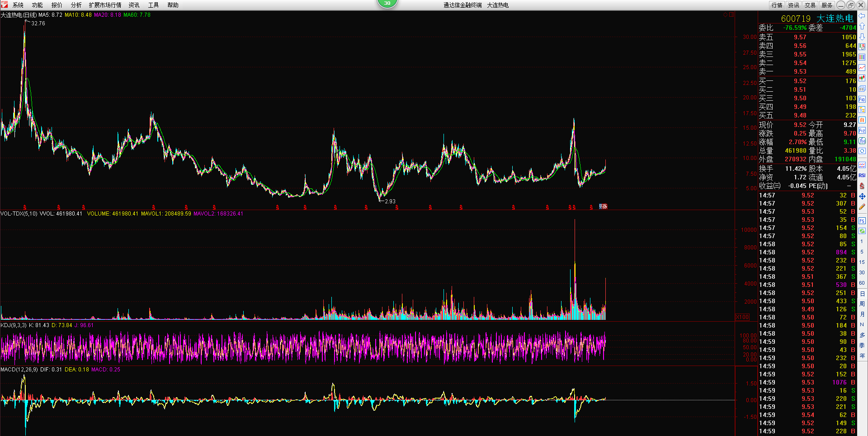Screen dimensions: 868x436
Task: Switch chart to weekly period (周)
Action: click(x=862, y=304)
